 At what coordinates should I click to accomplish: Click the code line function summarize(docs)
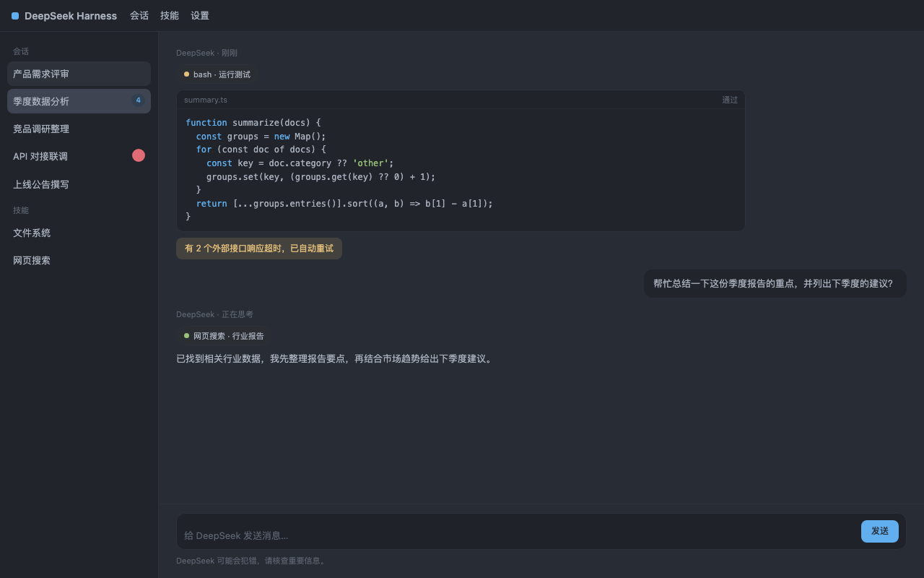click(253, 123)
